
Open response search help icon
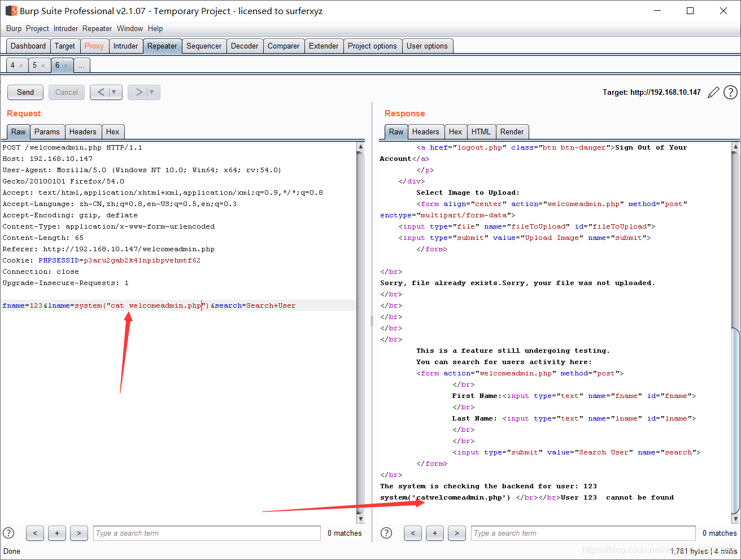386,533
